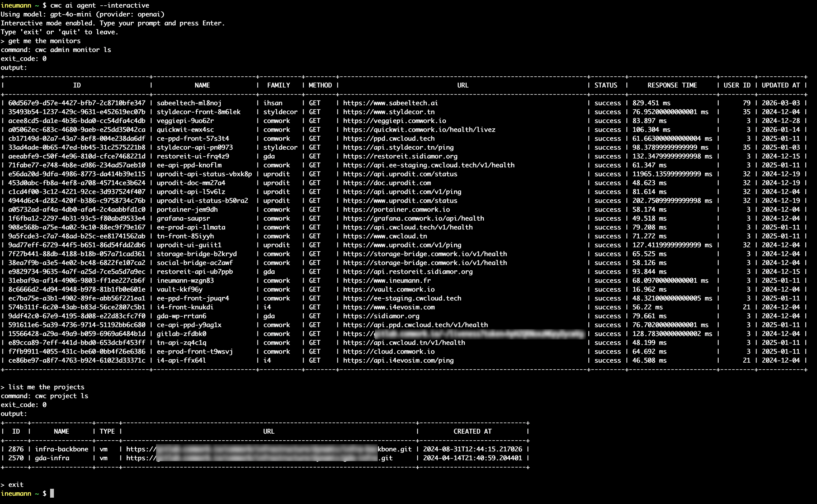Click the uprodit-doc-mm27a4 name
The width and height of the screenshot is (817, 504).
[x=191, y=183]
